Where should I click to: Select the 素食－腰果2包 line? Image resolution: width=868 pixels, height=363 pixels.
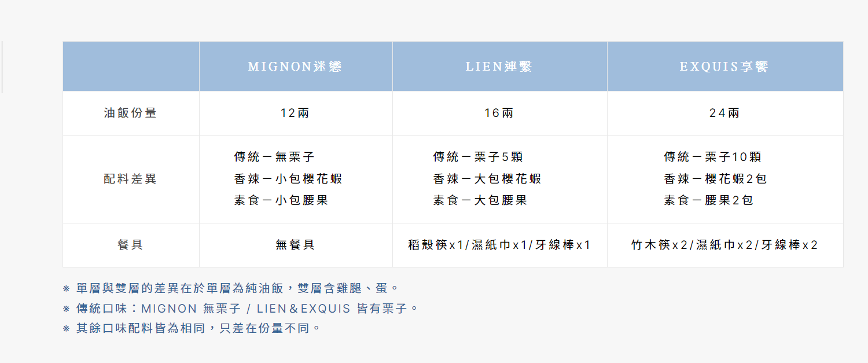point(709,201)
